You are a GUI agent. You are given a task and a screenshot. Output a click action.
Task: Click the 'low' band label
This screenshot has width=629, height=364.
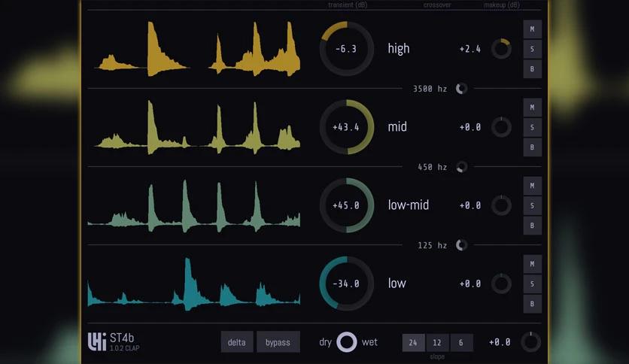(x=397, y=283)
